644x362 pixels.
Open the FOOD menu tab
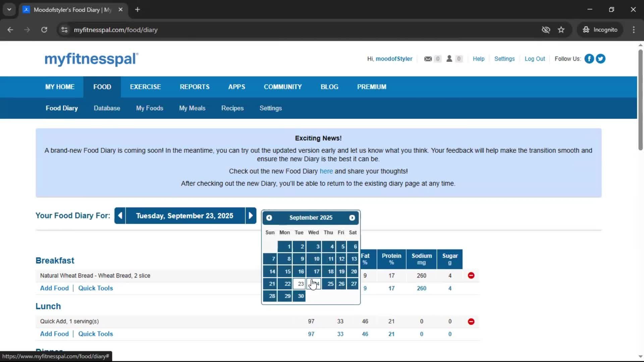click(x=102, y=87)
